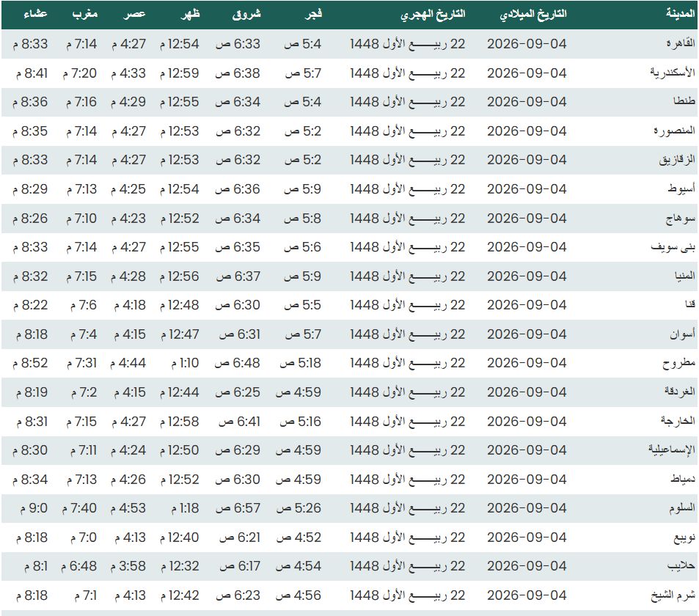Click the عصر column header
The width and height of the screenshot is (699, 616).
134,14
